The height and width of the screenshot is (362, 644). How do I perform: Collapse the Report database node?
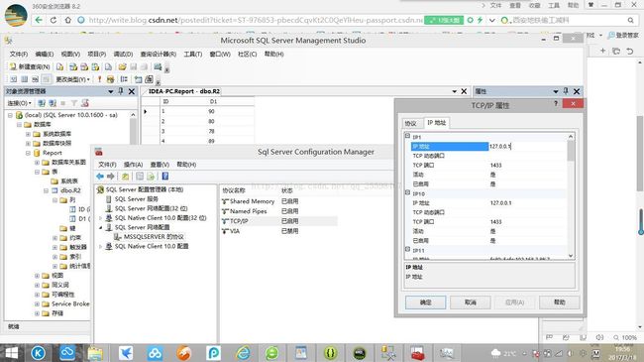point(28,153)
